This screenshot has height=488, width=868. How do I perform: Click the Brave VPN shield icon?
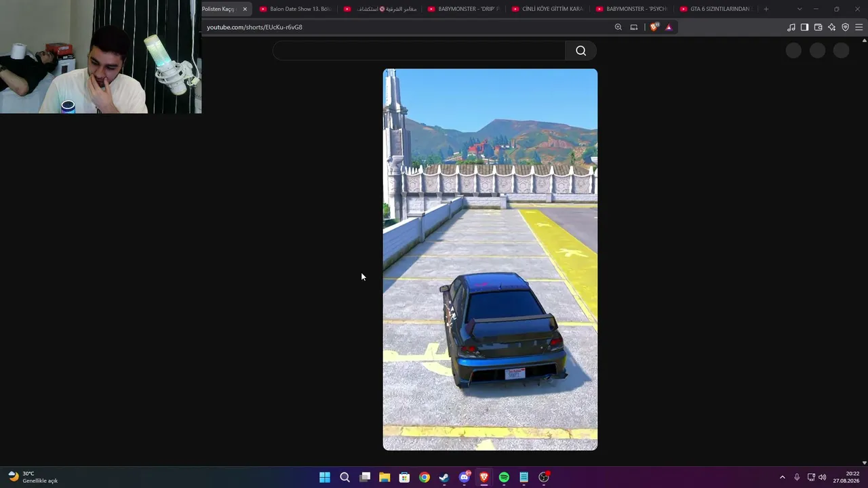click(845, 27)
